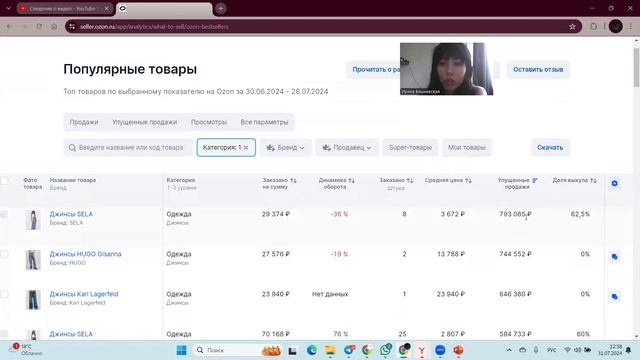Tick checkbox for Джинсы Karl Lagerfeld row
The width and height of the screenshot is (640, 360).
[x=4, y=294]
